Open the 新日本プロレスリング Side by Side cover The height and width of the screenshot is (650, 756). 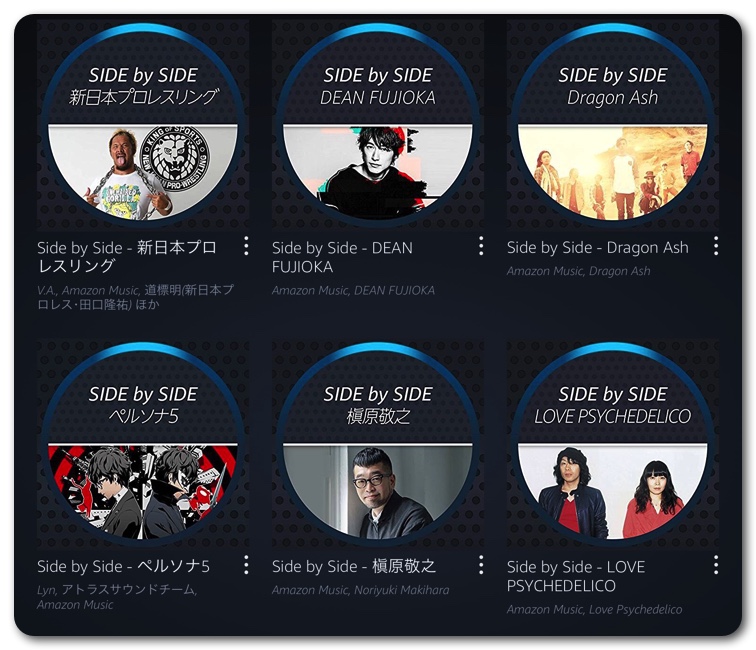tap(143, 125)
